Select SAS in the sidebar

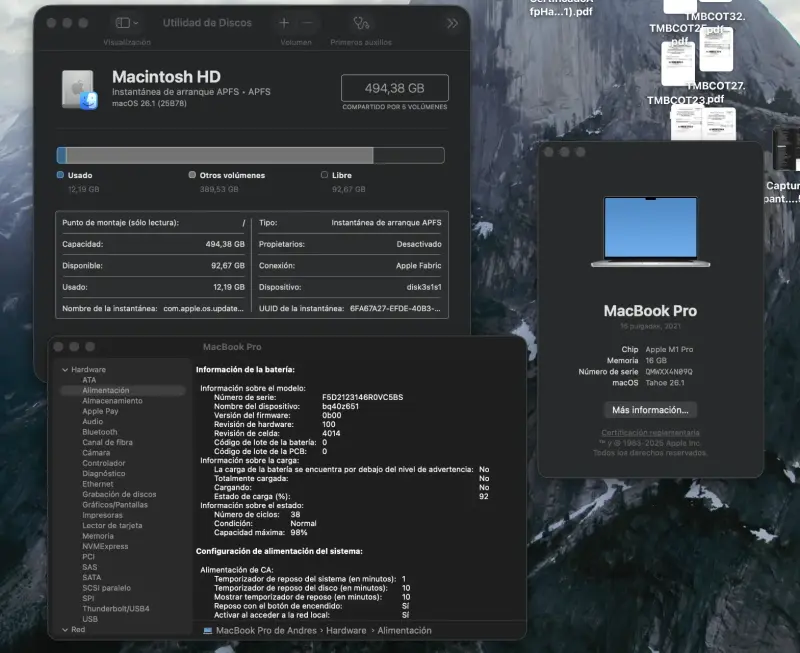click(x=89, y=567)
